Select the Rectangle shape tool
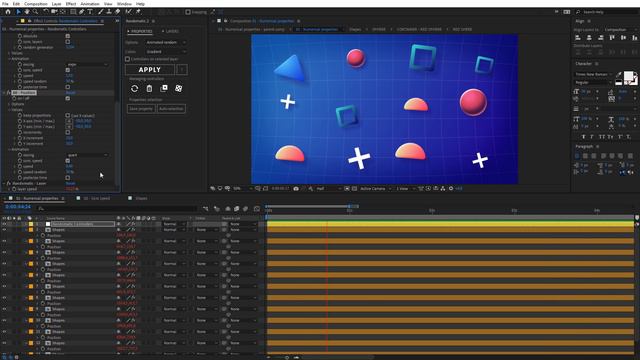 coord(73,12)
